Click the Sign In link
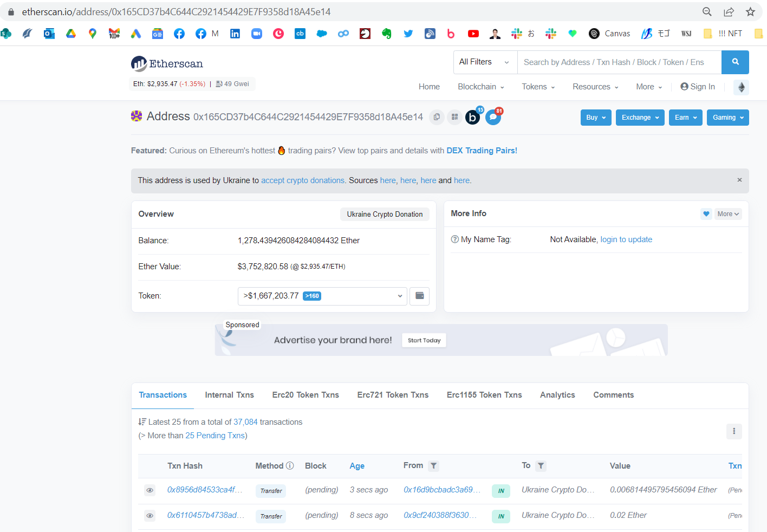Viewport: 767px width, 532px height. click(x=698, y=87)
